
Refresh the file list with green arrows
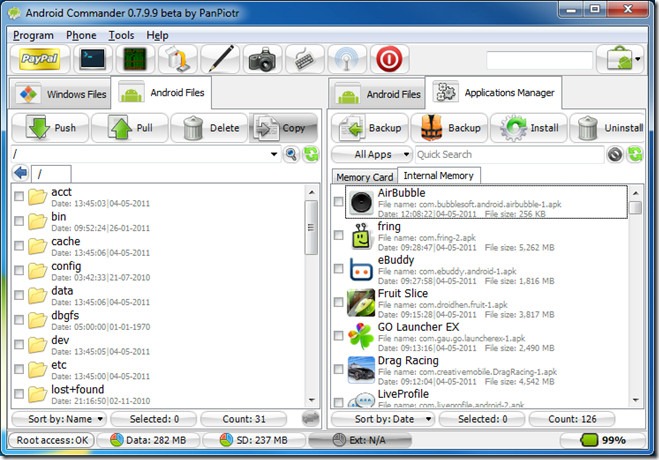[311, 154]
